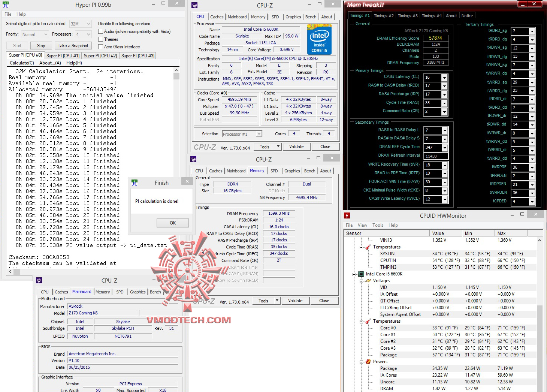Tick the Themes checkbox
The width and height of the screenshot is (547, 392).
coord(100,39)
